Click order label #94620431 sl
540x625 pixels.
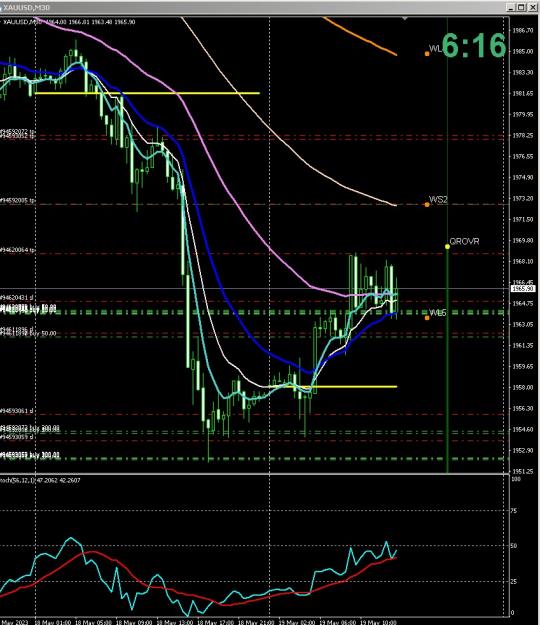17,298
